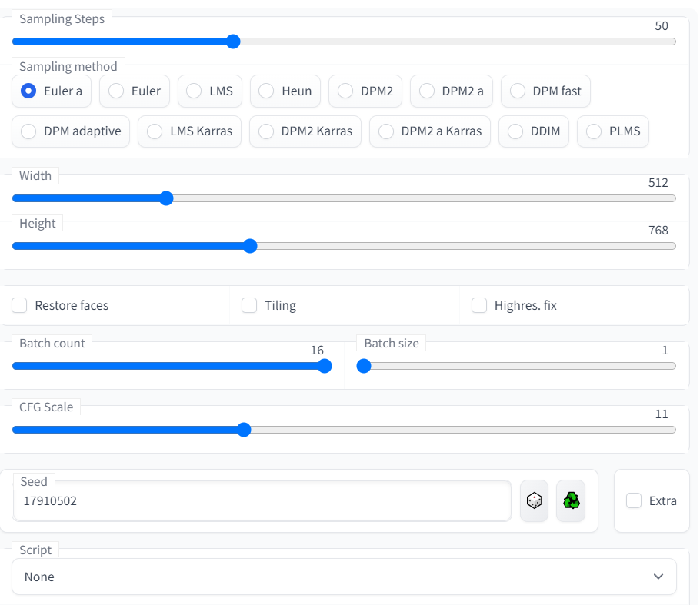Check the Extra seed options box

coord(634,500)
